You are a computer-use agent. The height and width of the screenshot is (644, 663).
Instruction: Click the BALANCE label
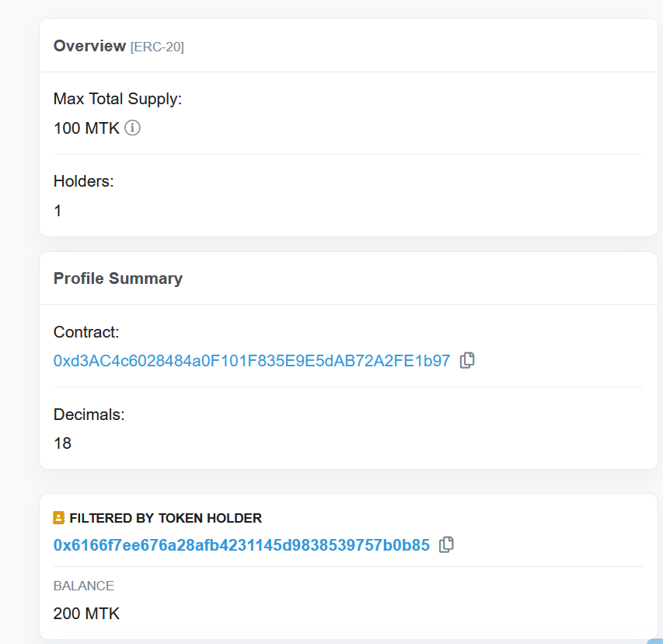pos(84,586)
